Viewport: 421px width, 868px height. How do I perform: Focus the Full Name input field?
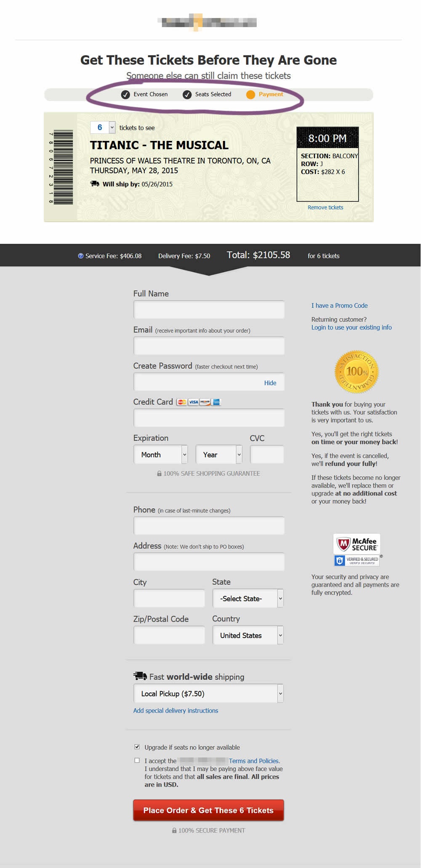pos(209,310)
